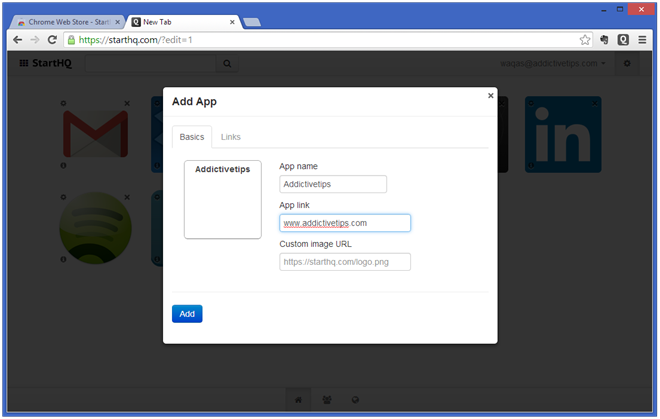Click the StartHQ search magnifier button
Image resolution: width=660 pixels, height=419 pixels.
pyautogui.click(x=227, y=64)
